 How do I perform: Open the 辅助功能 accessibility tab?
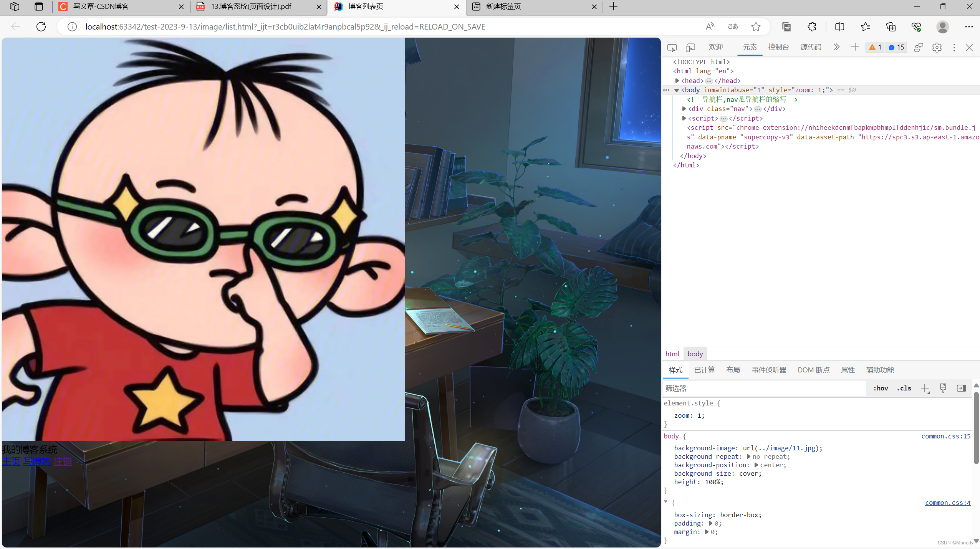point(880,370)
